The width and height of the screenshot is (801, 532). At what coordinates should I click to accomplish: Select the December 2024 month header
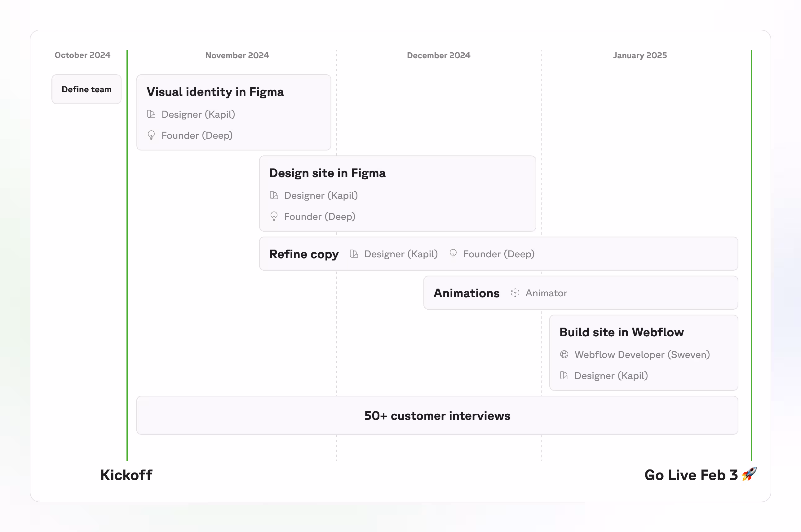coord(438,55)
